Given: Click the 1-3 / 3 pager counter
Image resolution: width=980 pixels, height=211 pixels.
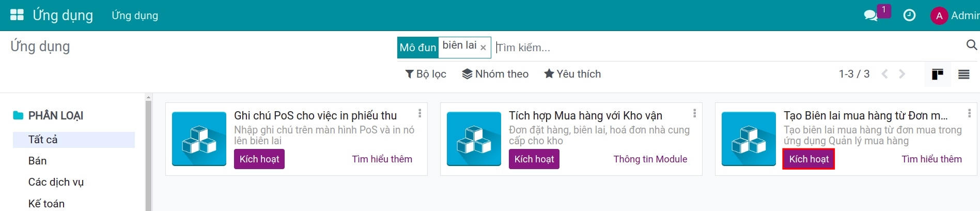Looking at the screenshot, I should [854, 74].
